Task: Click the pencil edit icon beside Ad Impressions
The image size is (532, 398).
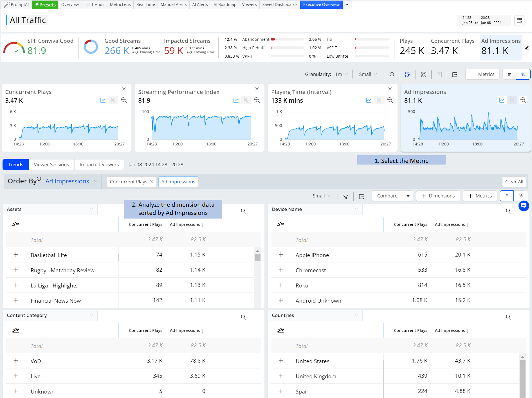Action: tap(527, 48)
